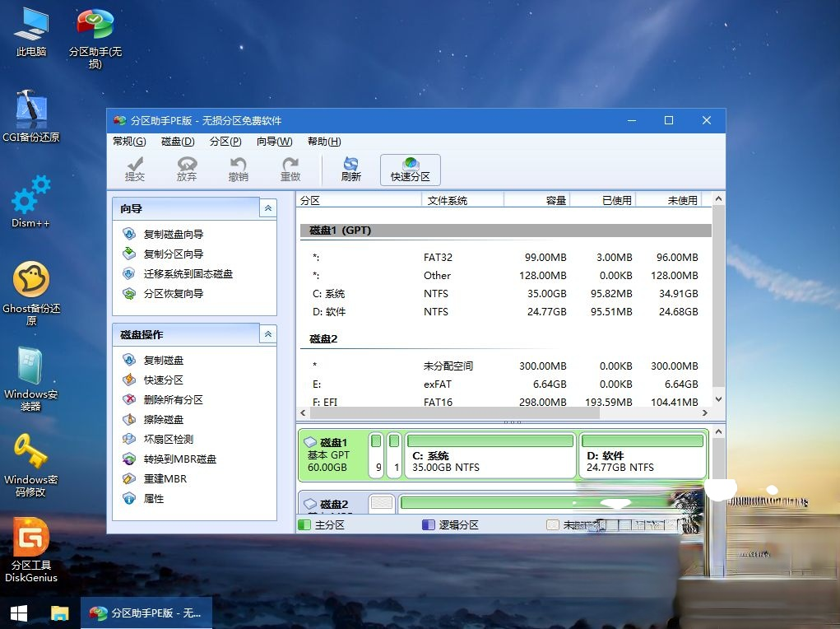
Task: Open Ghost备份还原 desktop icon
Action: 31,293
